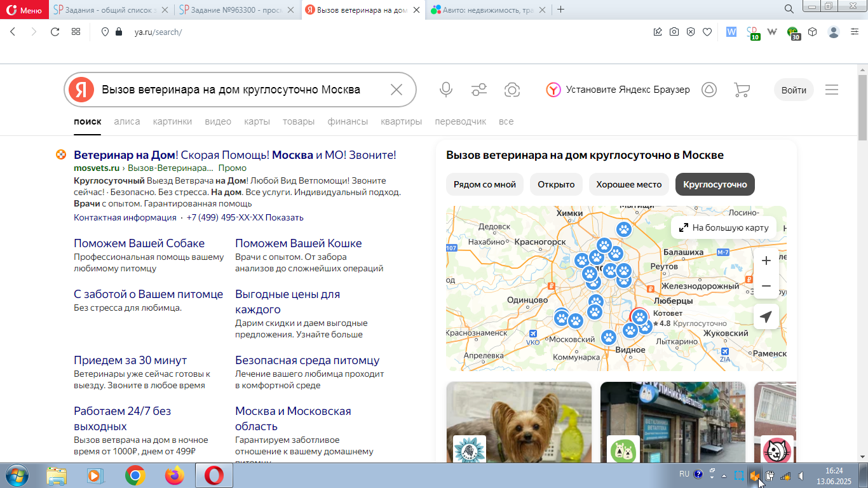Open the green extension with badge 30

[x=794, y=33]
